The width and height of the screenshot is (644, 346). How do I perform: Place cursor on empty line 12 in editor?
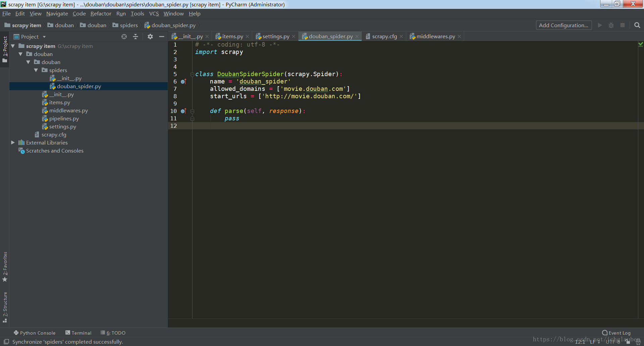tap(415, 126)
